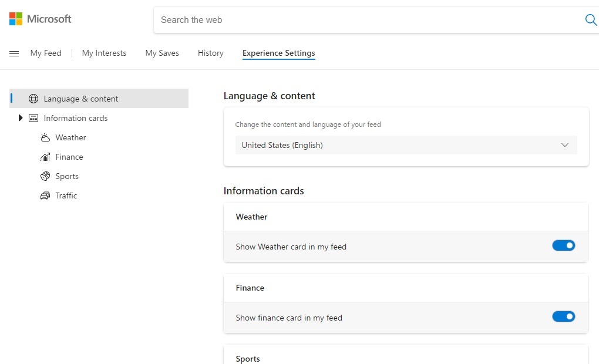Screen dimensions: 599x364
Task: Turn off Show Weather card toggle
Action: coord(563,245)
